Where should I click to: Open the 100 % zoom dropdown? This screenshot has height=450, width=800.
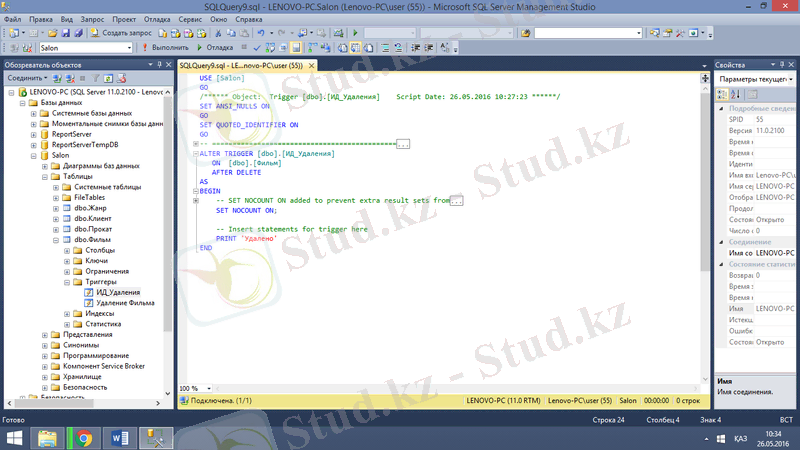click(209, 389)
